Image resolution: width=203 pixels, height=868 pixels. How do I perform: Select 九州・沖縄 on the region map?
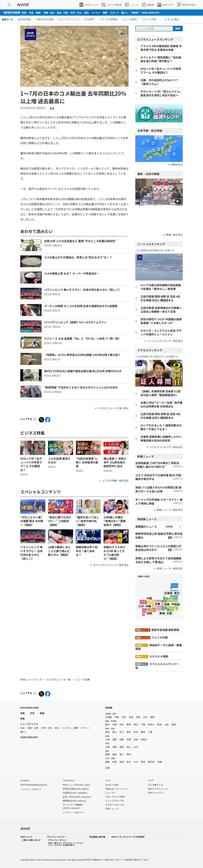click(144, 606)
